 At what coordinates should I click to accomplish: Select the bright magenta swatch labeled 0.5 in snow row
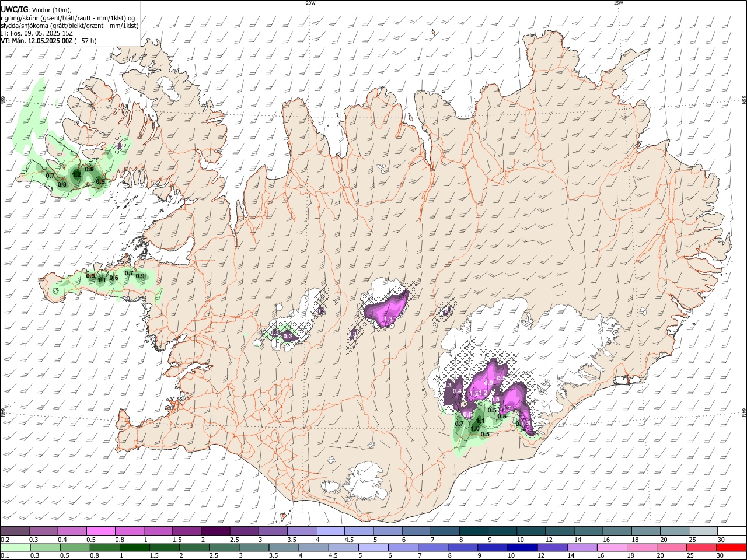[101, 531]
